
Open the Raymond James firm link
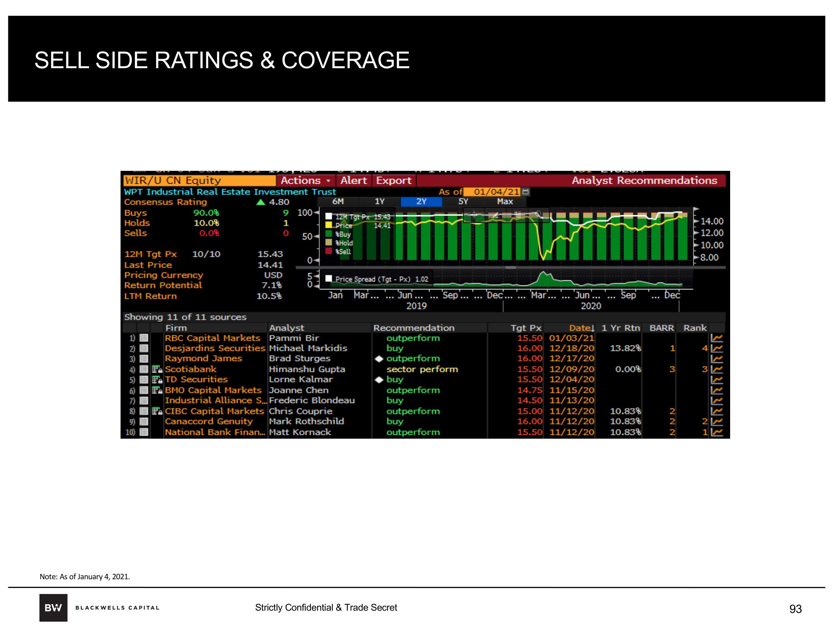click(x=204, y=359)
